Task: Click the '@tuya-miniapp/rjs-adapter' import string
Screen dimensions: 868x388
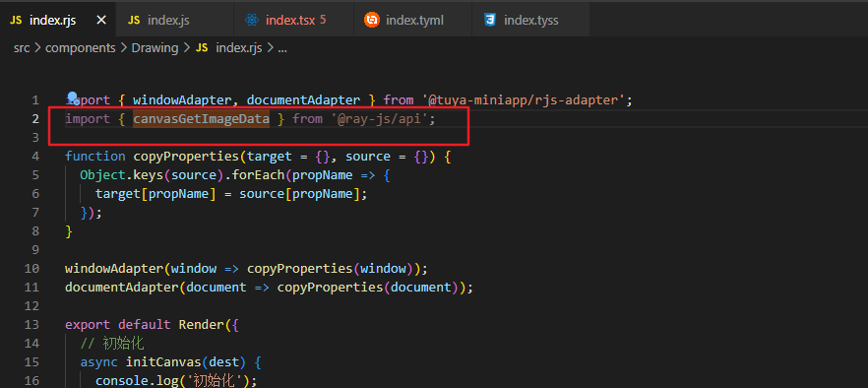Action: point(524,100)
